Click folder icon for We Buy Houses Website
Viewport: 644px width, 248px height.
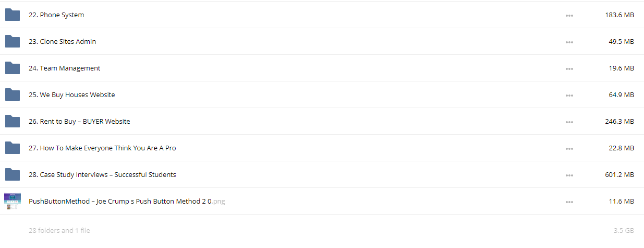pyautogui.click(x=13, y=95)
